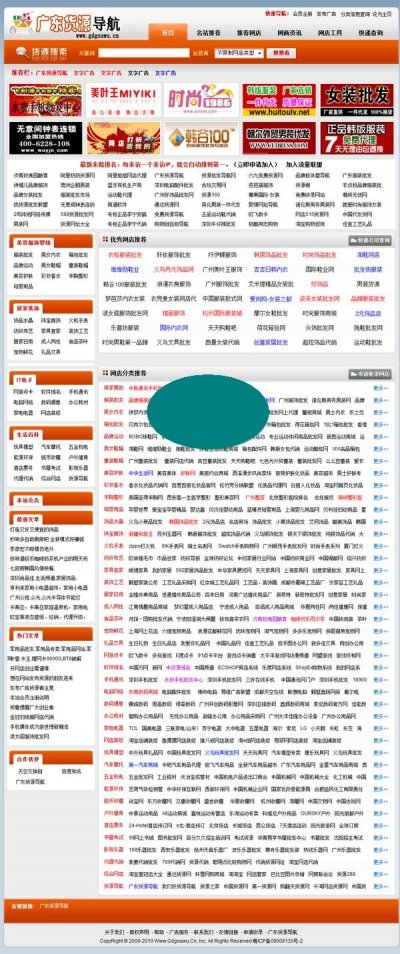Open the 时尚男鞋第一品牌 link
Viewport: 400px width, 954px height.
click(x=125, y=343)
